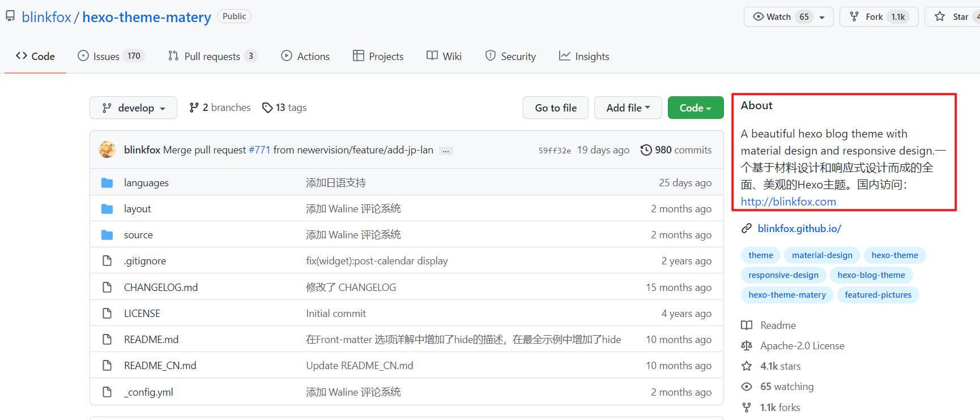Open the hexo-theme-matery repository link
980x420 pixels.
(x=147, y=17)
